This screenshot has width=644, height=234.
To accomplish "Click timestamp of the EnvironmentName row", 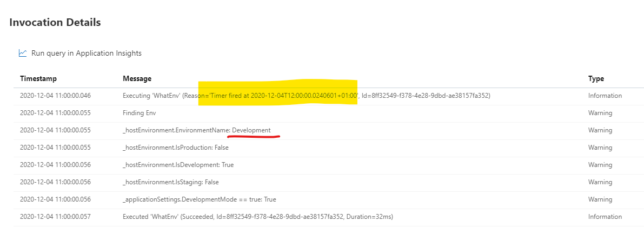I will (55, 130).
